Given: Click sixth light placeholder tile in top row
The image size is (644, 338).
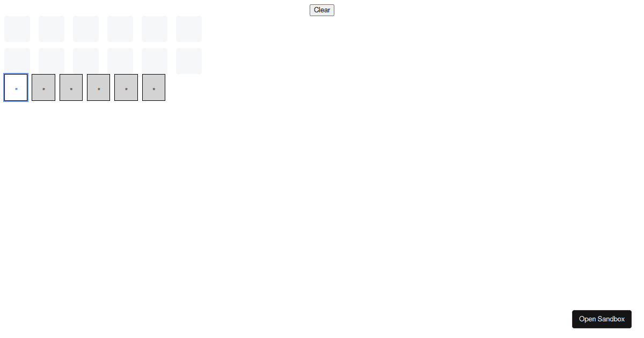Looking at the screenshot, I should click(x=189, y=29).
